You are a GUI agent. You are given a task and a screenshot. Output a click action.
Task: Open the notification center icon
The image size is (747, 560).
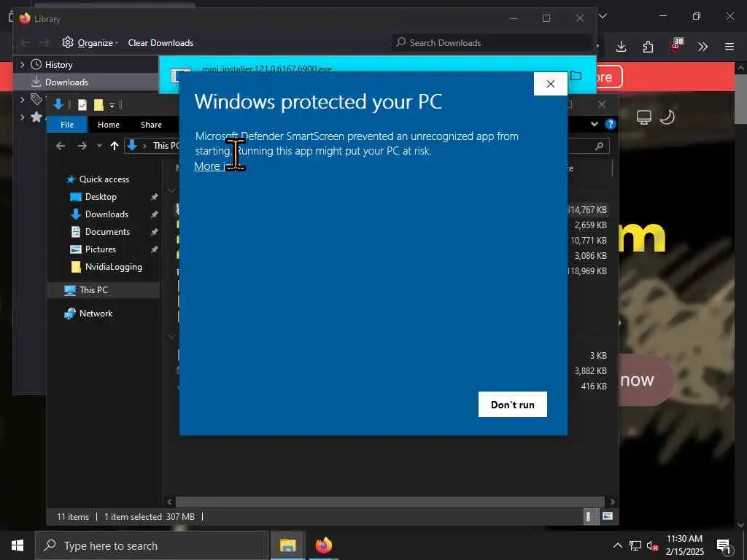[x=724, y=546]
